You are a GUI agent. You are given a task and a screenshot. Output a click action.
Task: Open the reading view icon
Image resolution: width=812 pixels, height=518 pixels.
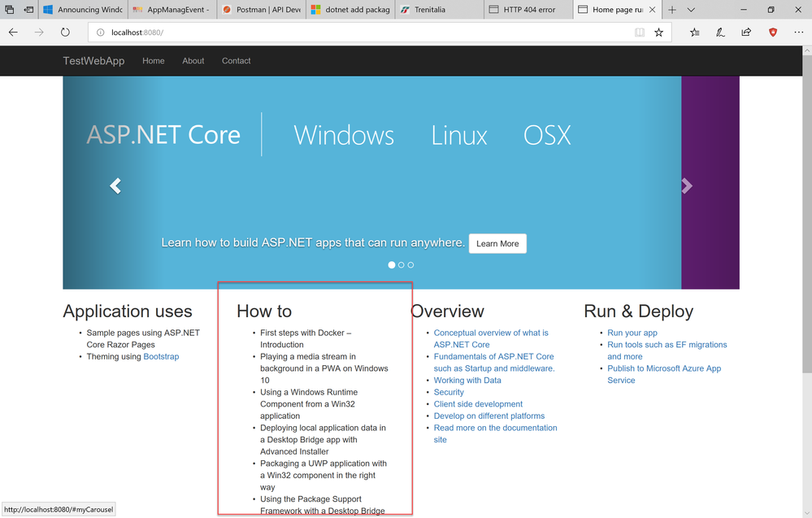[640, 33]
